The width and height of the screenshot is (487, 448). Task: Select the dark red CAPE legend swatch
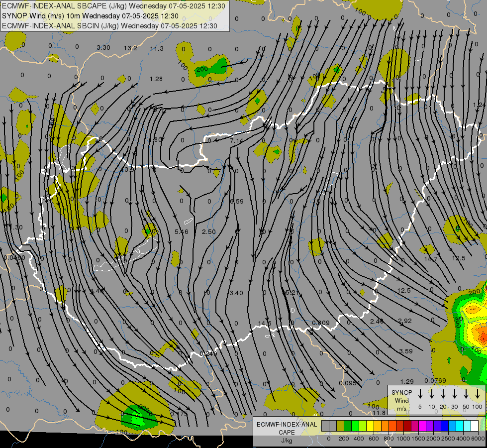click(407, 426)
